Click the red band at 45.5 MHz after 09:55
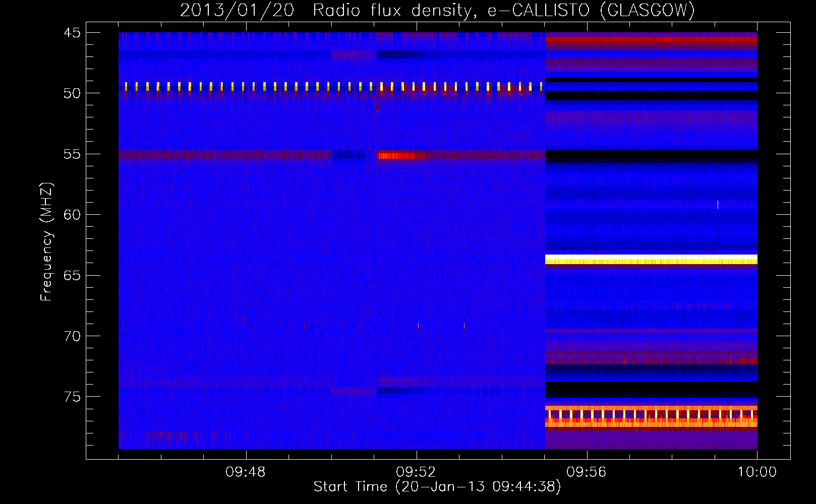Screen dimensions: 816x504 651,40
